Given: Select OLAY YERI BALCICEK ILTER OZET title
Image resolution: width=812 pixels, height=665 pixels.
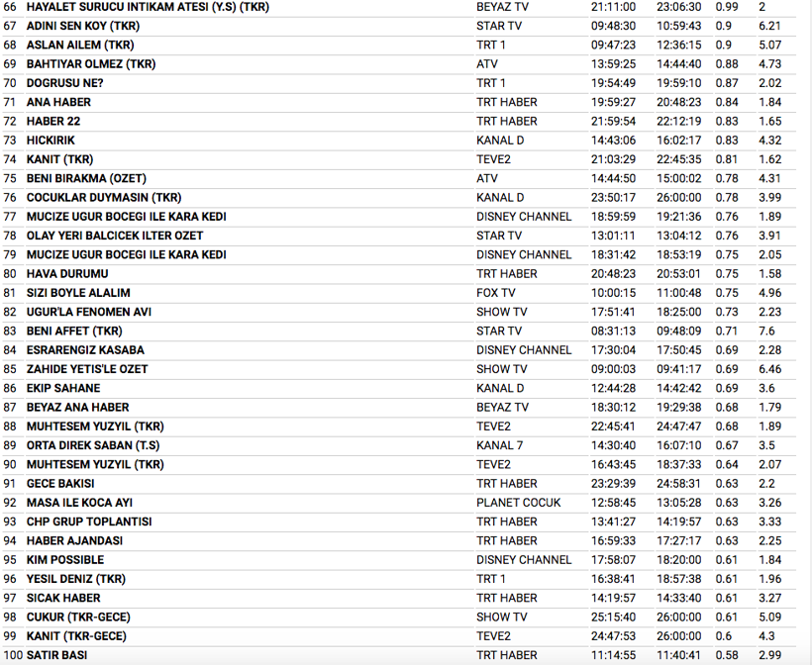Looking at the screenshot, I should pyautogui.click(x=115, y=236).
